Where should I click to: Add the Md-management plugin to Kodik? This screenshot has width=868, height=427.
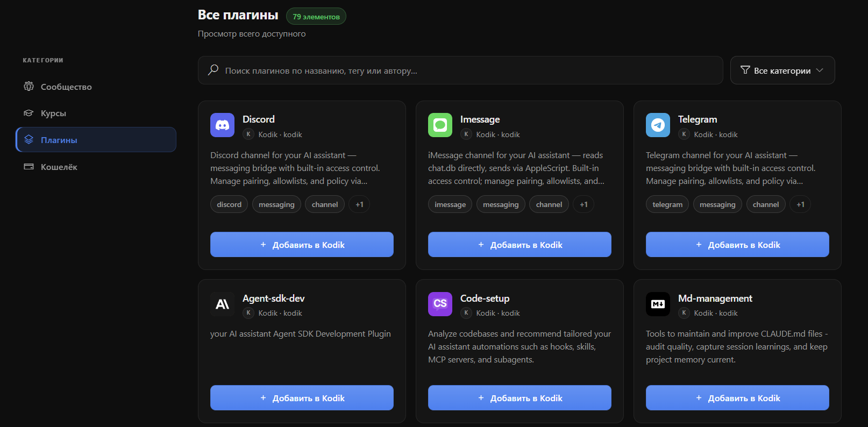[737, 398]
